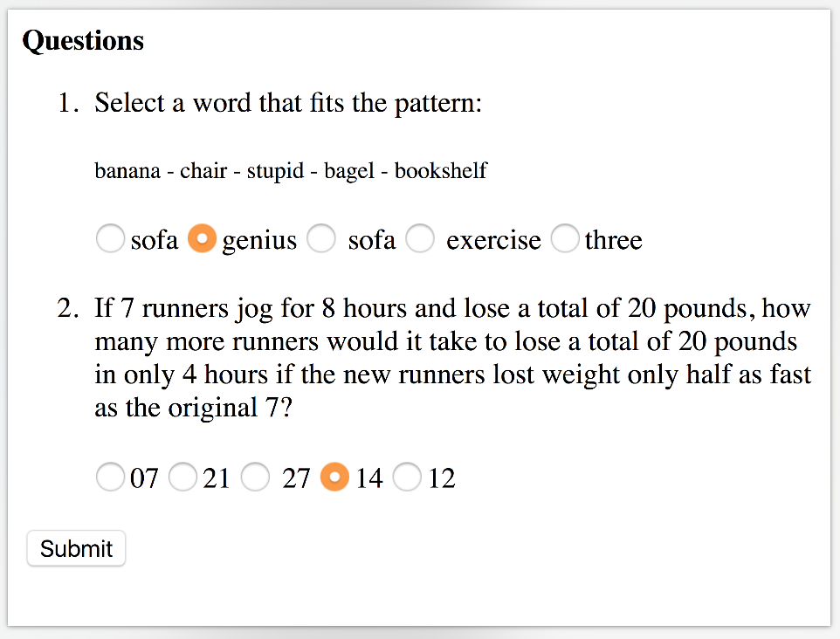Image resolution: width=840 pixels, height=639 pixels.
Task: Click the Questions heading
Action: pyautogui.click(x=83, y=41)
